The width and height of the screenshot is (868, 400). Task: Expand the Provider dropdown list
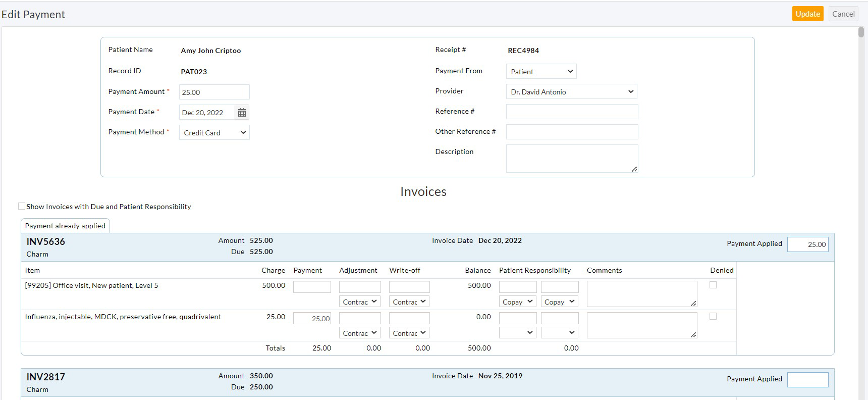[x=571, y=92]
